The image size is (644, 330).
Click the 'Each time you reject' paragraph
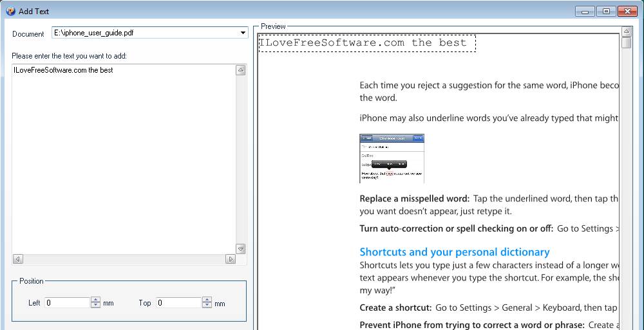[x=489, y=91]
